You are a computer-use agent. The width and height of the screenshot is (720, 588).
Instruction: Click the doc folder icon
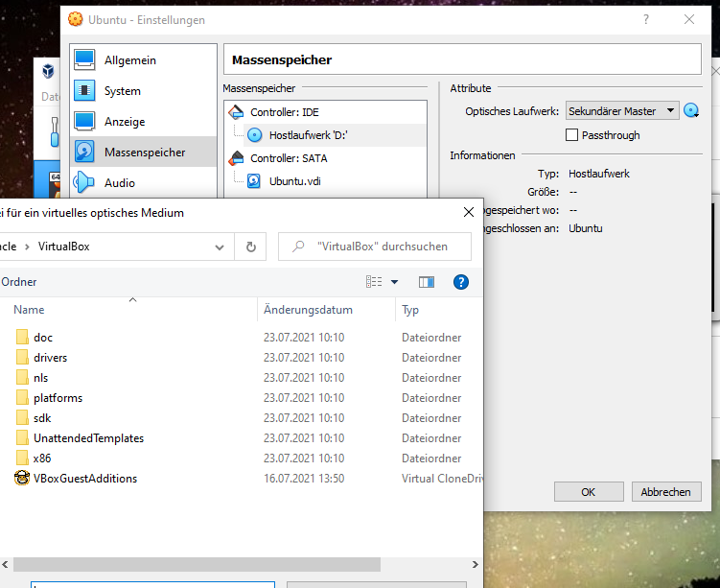point(22,338)
